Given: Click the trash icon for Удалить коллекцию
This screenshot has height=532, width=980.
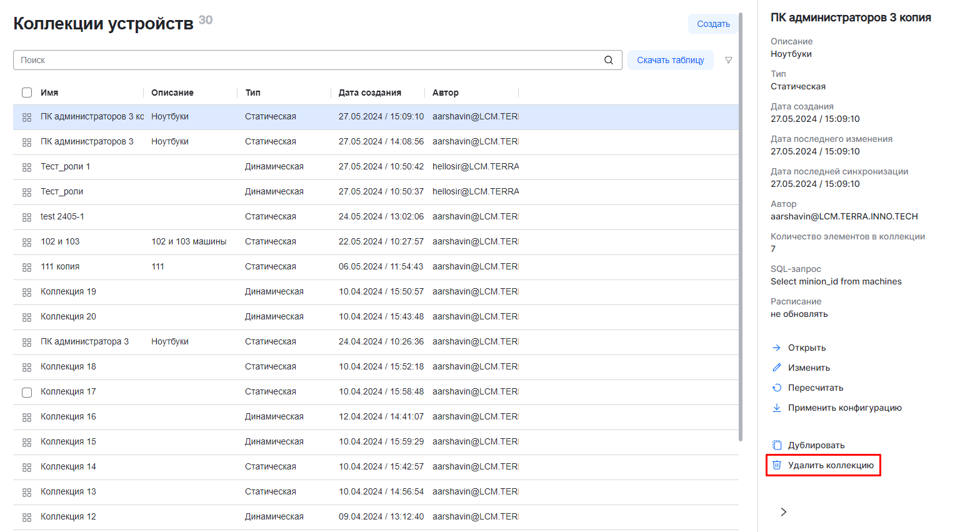Looking at the screenshot, I should [777, 465].
